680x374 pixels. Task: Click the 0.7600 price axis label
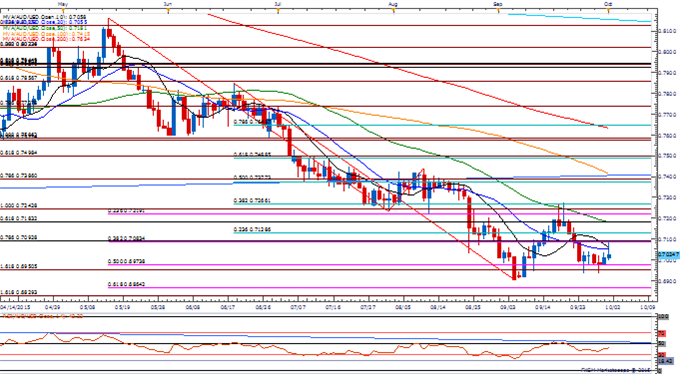point(667,136)
